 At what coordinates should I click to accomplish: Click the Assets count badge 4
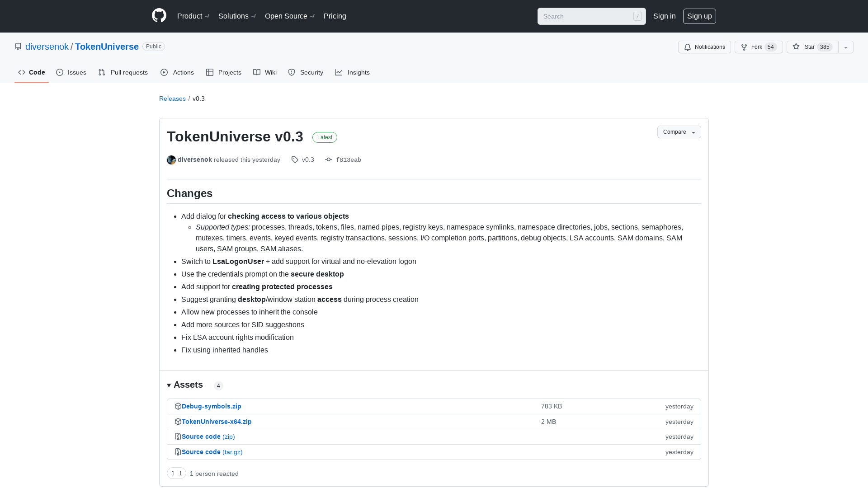[x=218, y=386]
